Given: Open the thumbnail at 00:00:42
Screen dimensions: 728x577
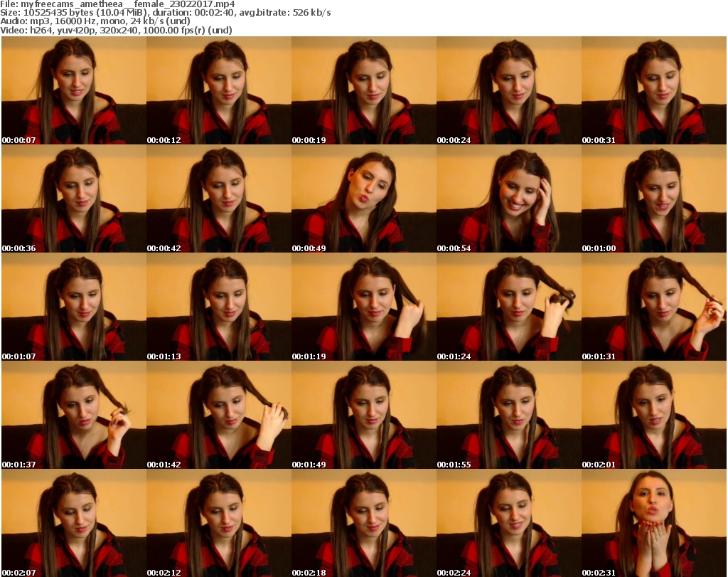Looking at the screenshot, I should tap(219, 198).
